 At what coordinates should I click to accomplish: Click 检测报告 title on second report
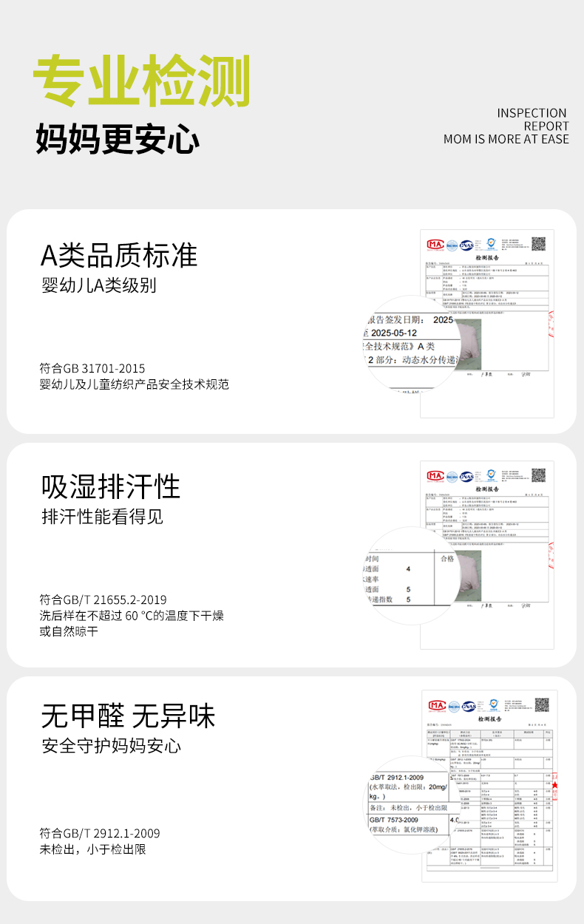click(487, 489)
